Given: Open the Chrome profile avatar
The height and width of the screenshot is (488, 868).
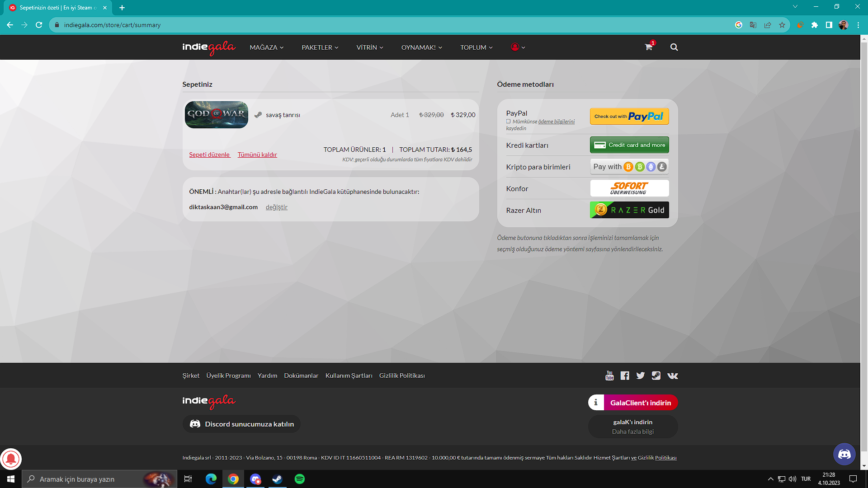Looking at the screenshot, I should point(843,25).
